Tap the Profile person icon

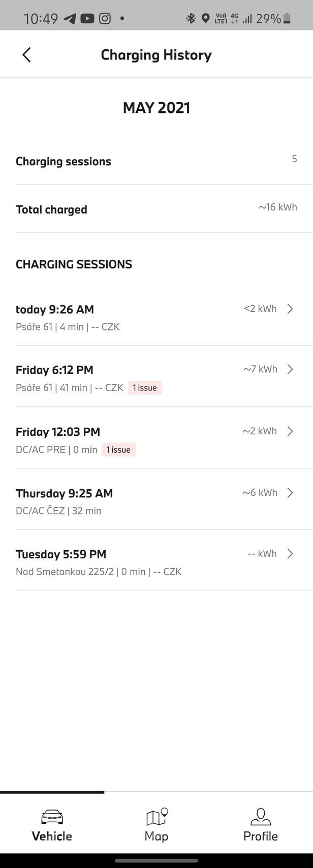coord(260,817)
